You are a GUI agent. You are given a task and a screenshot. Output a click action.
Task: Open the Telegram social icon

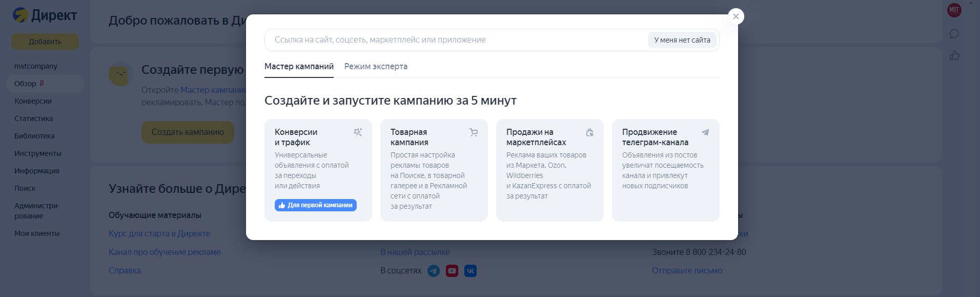[x=434, y=271]
